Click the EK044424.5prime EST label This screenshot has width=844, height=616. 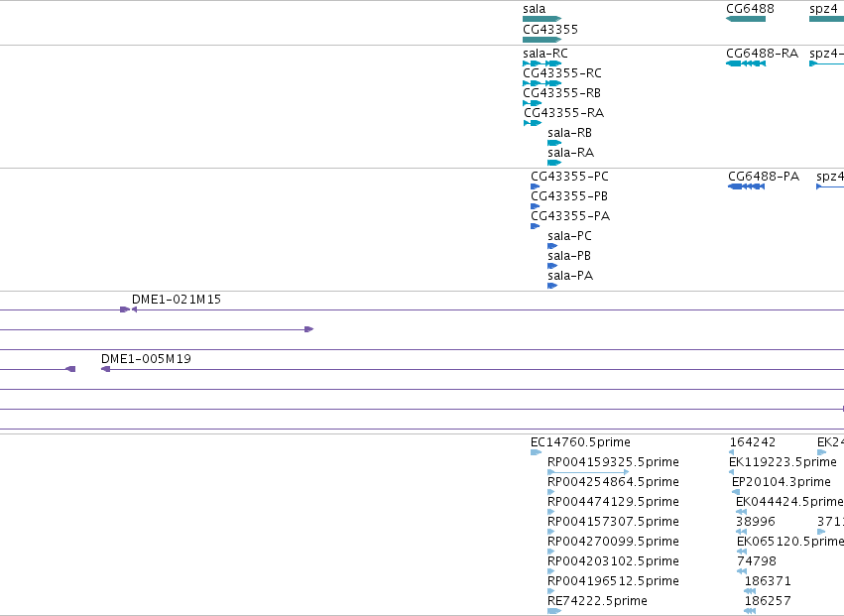(789, 502)
